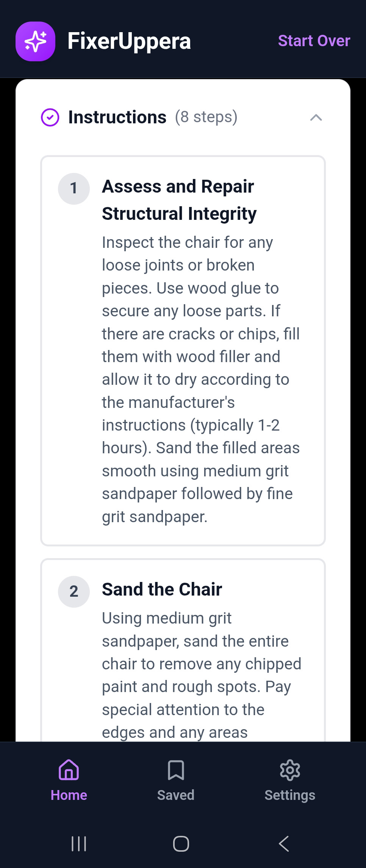This screenshot has width=366, height=868.
Task: Tap the step 2 number badge
Action: coord(74,591)
